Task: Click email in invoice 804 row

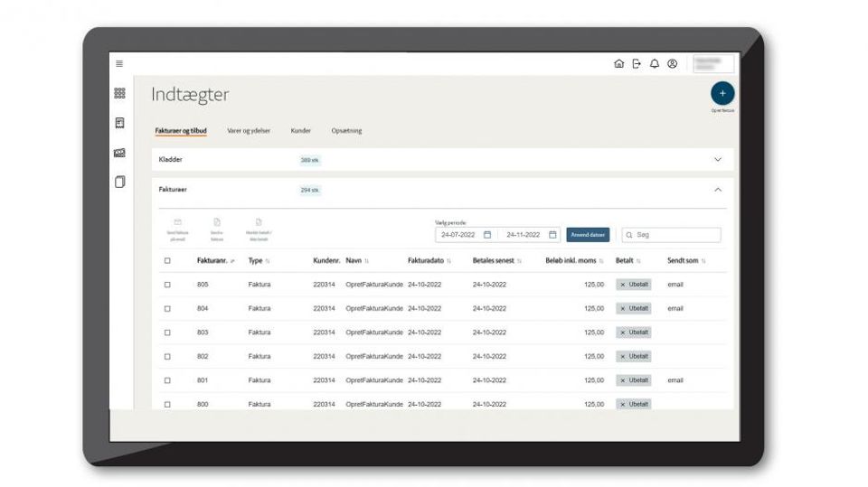Action: pos(675,308)
